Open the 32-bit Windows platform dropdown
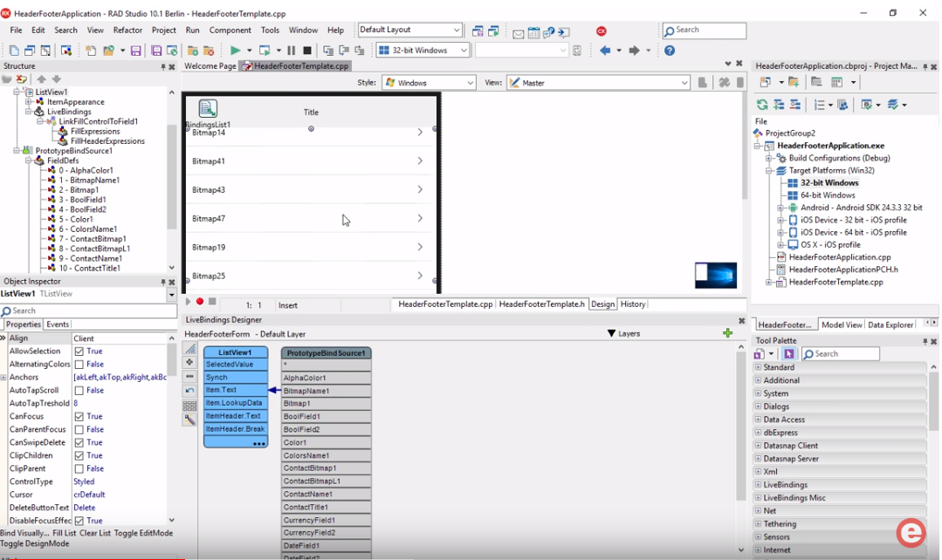The image size is (942, 560). coord(423,51)
